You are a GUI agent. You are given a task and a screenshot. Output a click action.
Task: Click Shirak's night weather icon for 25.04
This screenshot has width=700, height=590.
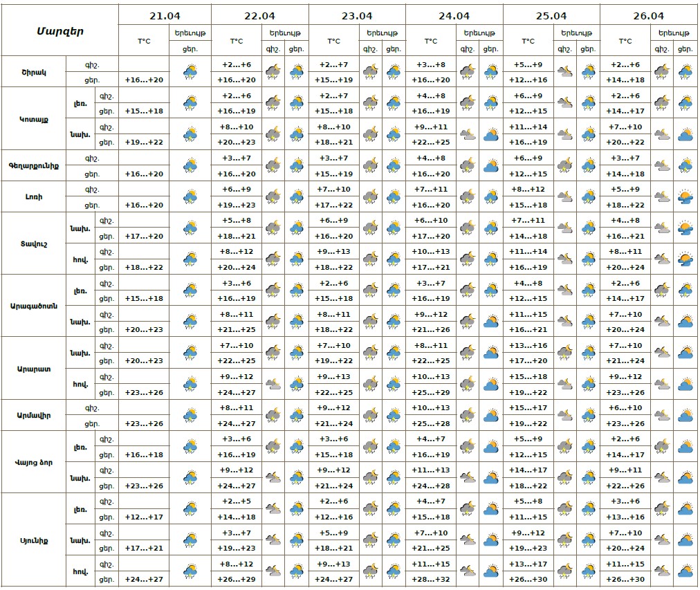[565, 71]
